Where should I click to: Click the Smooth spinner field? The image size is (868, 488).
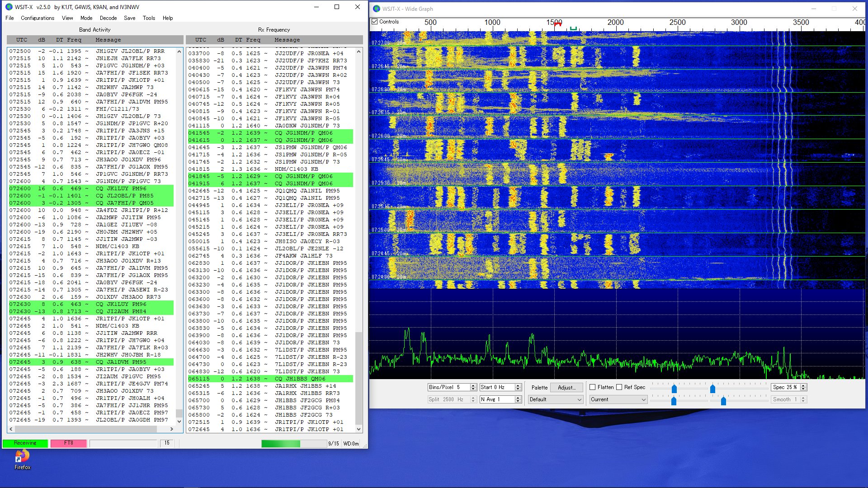tap(788, 399)
